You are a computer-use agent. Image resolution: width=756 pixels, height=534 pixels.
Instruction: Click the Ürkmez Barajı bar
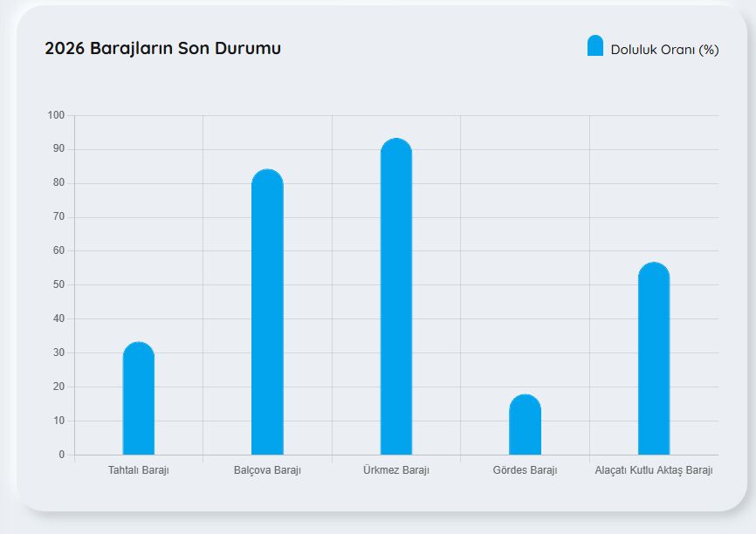click(396, 297)
